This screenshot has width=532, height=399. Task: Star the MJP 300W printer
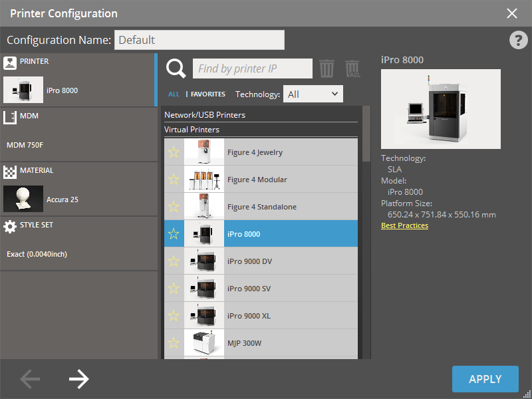174,343
